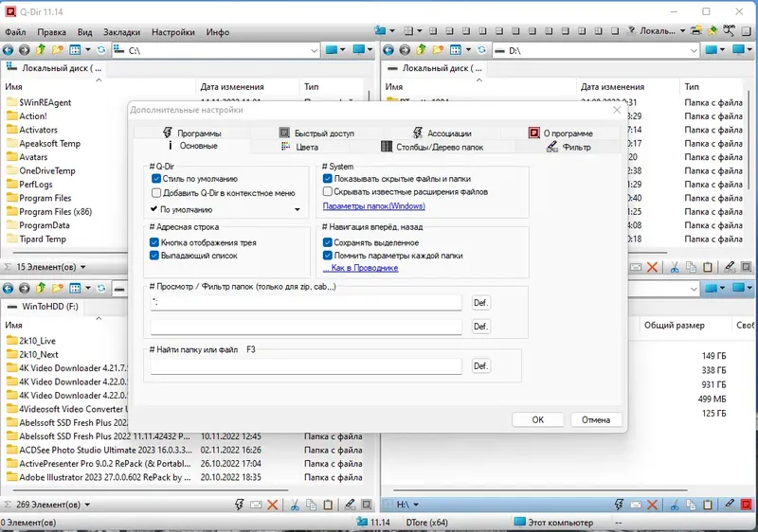Go back in the C:\ pane
758x532 pixels.
click(9, 50)
